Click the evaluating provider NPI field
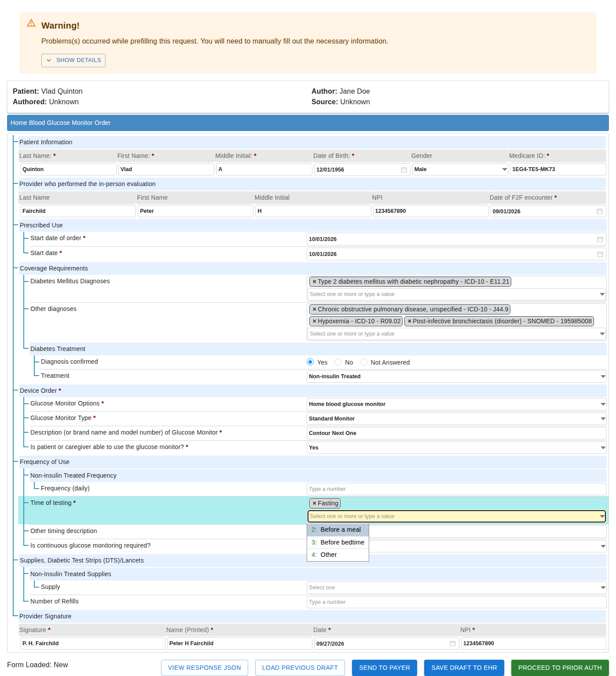The image size is (616, 676). point(431,211)
